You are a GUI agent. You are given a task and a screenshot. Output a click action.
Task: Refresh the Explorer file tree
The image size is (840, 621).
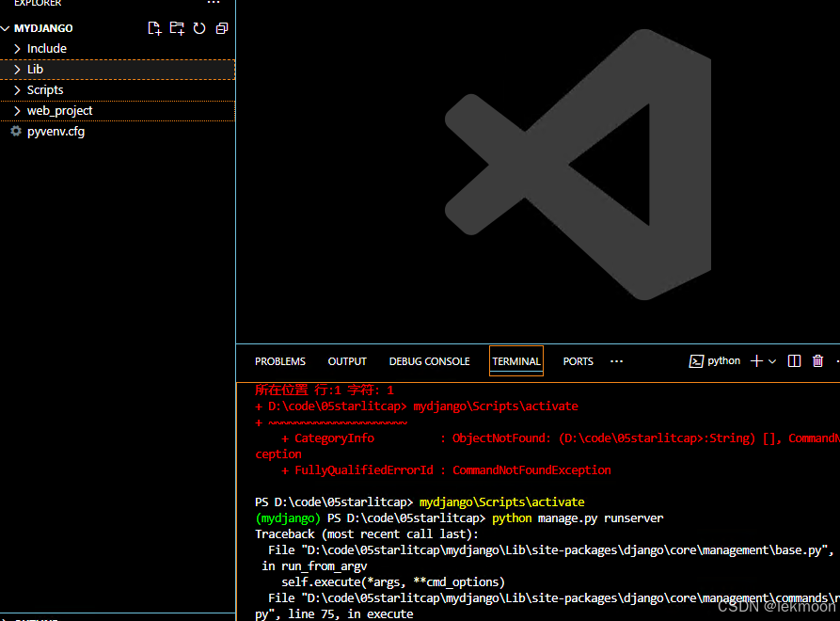click(199, 28)
